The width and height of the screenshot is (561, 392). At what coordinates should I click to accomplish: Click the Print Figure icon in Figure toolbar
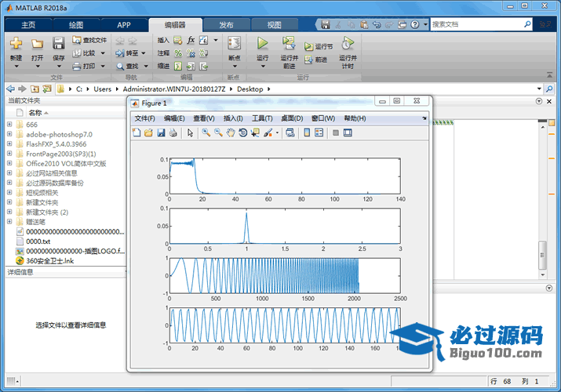[173, 133]
